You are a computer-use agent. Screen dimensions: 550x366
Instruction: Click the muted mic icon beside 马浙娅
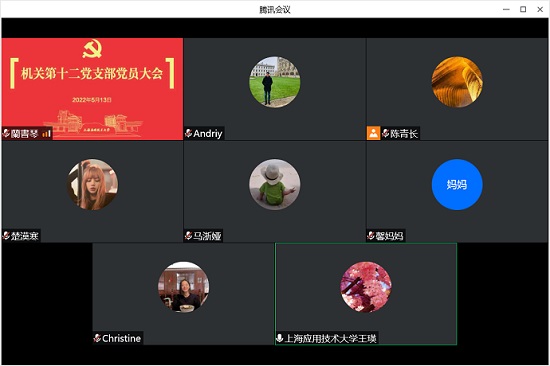tap(188, 235)
